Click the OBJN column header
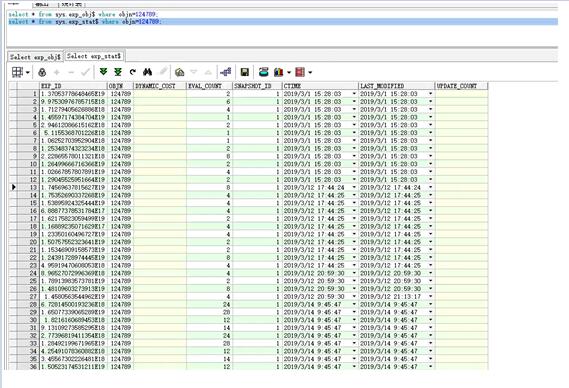The image size is (569, 388). point(120,86)
